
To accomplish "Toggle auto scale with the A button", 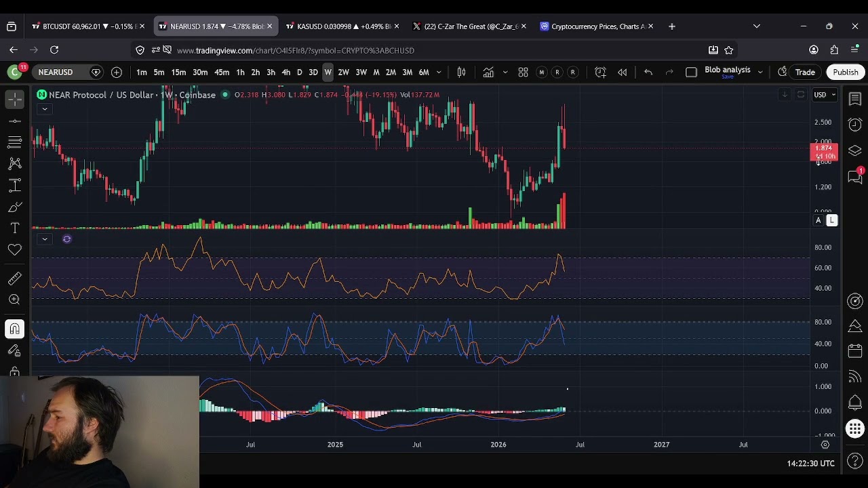I will click(x=818, y=220).
